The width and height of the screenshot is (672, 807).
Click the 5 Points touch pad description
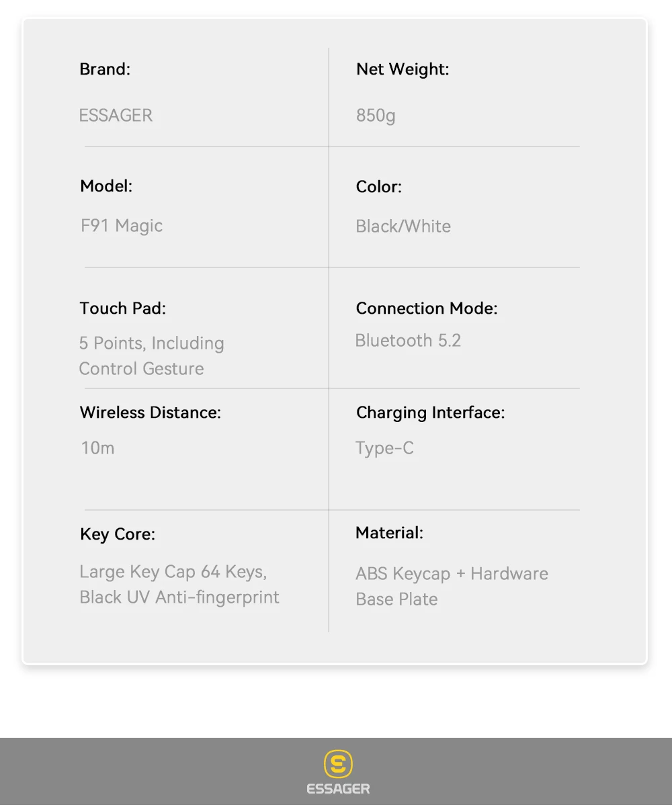(151, 355)
